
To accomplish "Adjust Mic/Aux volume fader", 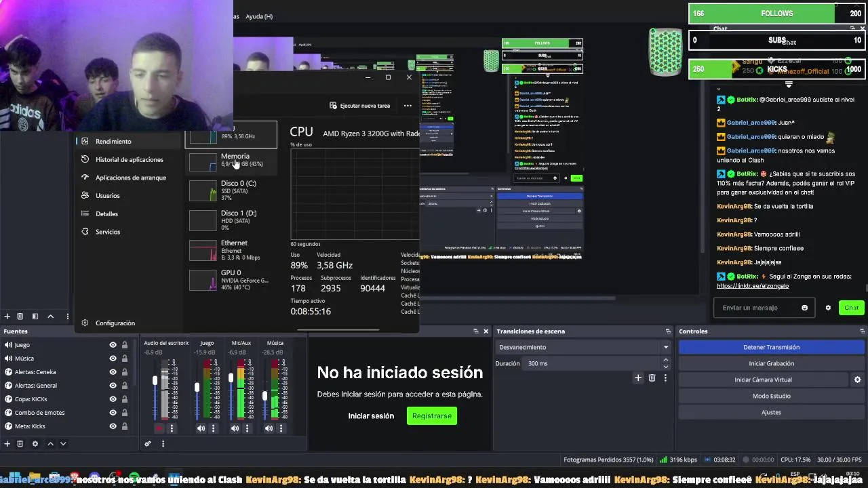I will point(231,378).
